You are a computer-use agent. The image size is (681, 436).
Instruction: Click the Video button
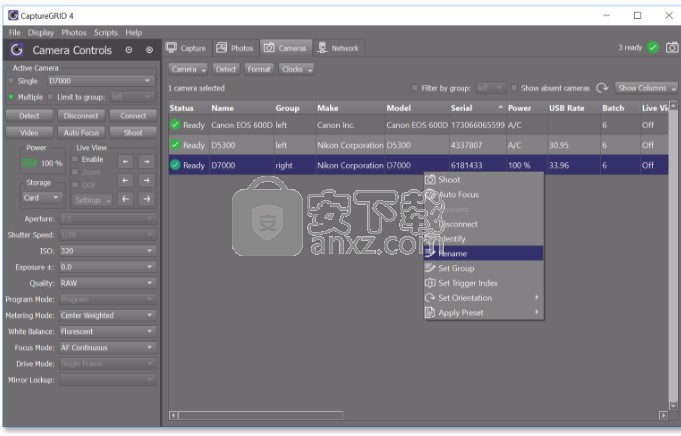pyautogui.click(x=29, y=132)
